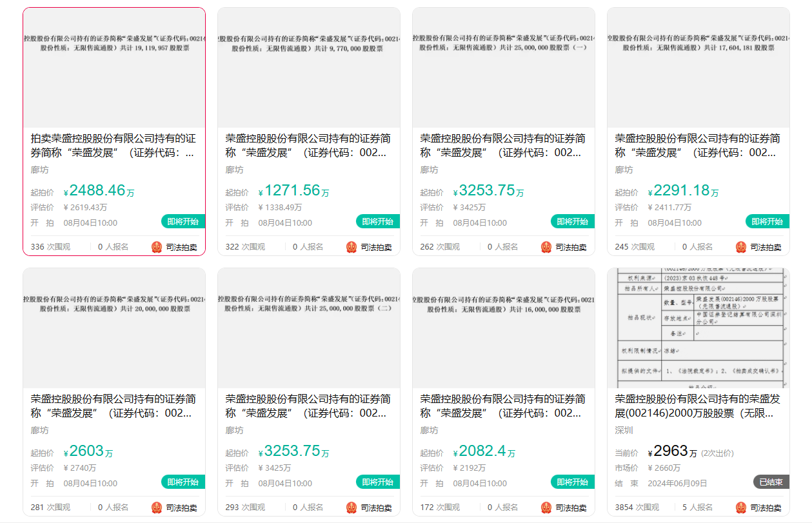Click the starting price 2488.46万
Viewport: 812px width, 523px height.
point(99,191)
